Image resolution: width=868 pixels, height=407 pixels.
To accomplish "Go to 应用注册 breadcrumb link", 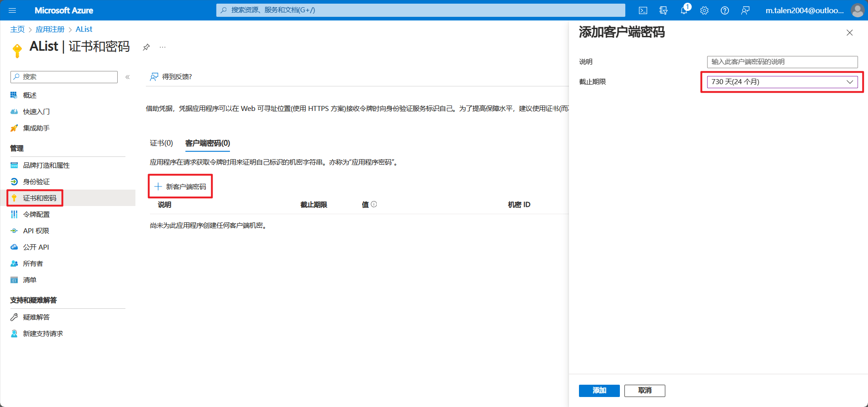I will pos(50,30).
